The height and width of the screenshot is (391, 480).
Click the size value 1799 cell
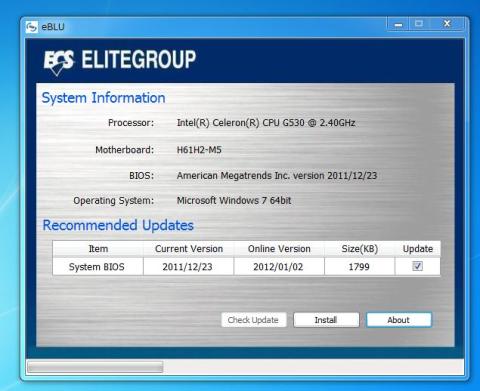359,267
